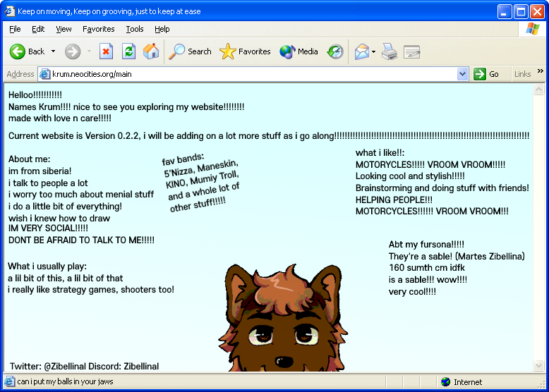Click the Print icon
Viewport: 549px width, 392px height.
pos(390,51)
